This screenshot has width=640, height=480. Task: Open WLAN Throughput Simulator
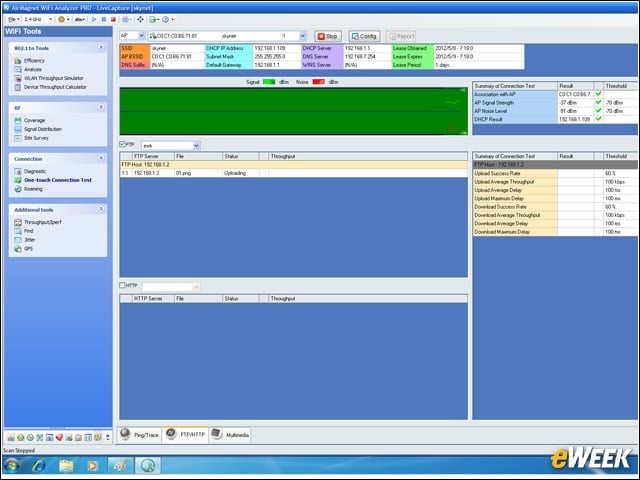pyautogui.click(x=53, y=78)
